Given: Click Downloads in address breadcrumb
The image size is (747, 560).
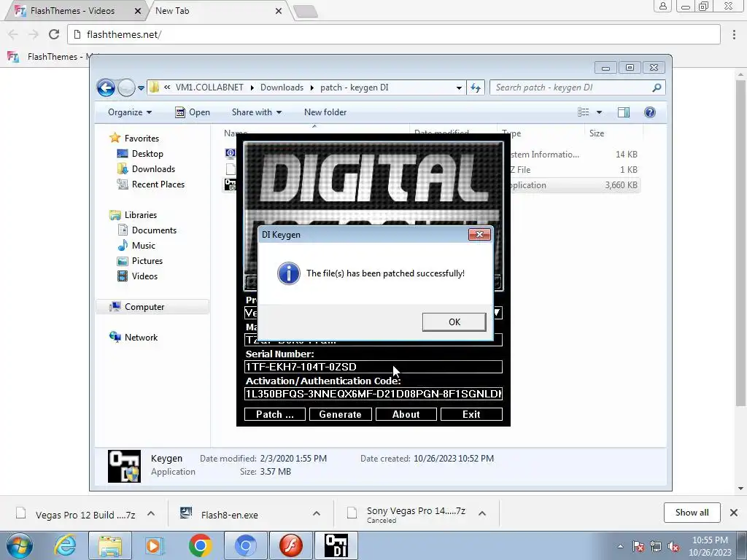Looking at the screenshot, I should point(282,87).
